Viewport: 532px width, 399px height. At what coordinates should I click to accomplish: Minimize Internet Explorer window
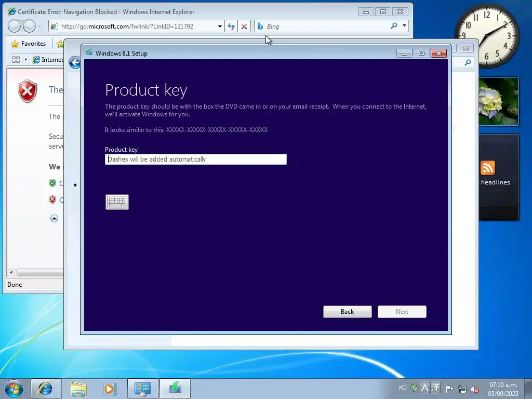[366, 12]
